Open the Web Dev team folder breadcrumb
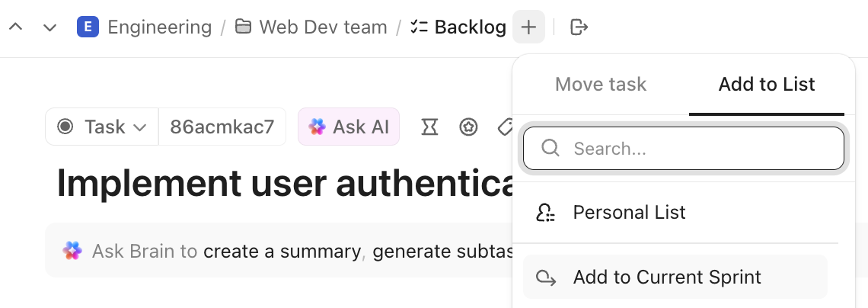This screenshot has width=868, height=308. click(x=323, y=28)
